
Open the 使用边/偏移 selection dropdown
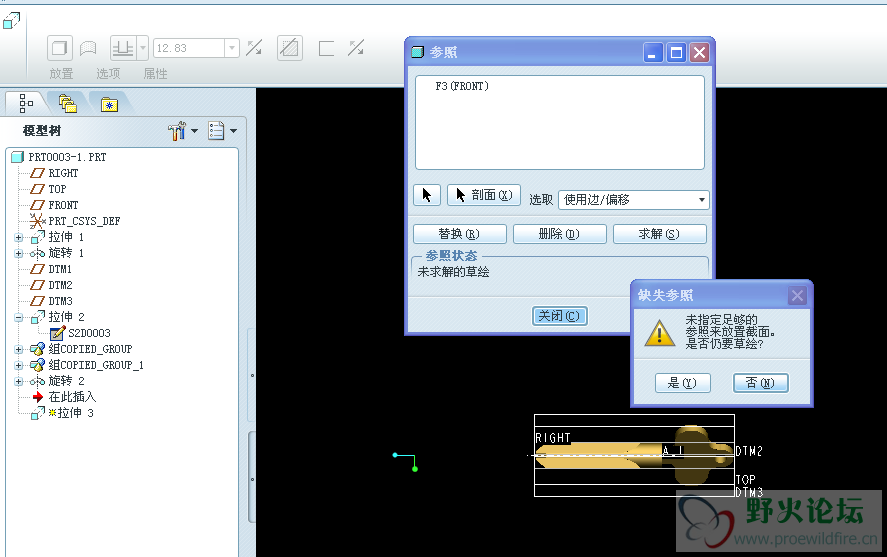pyautogui.click(x=634, y=200)
